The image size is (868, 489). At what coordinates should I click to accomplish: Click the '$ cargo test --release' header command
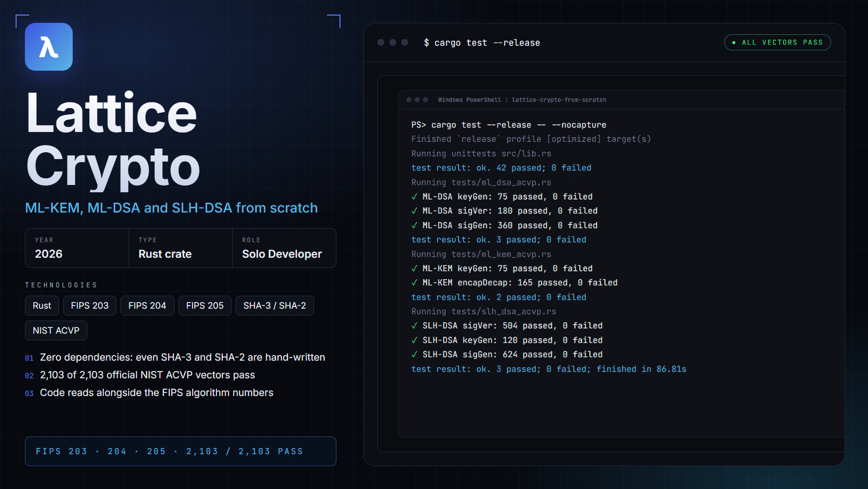(482, 43)
